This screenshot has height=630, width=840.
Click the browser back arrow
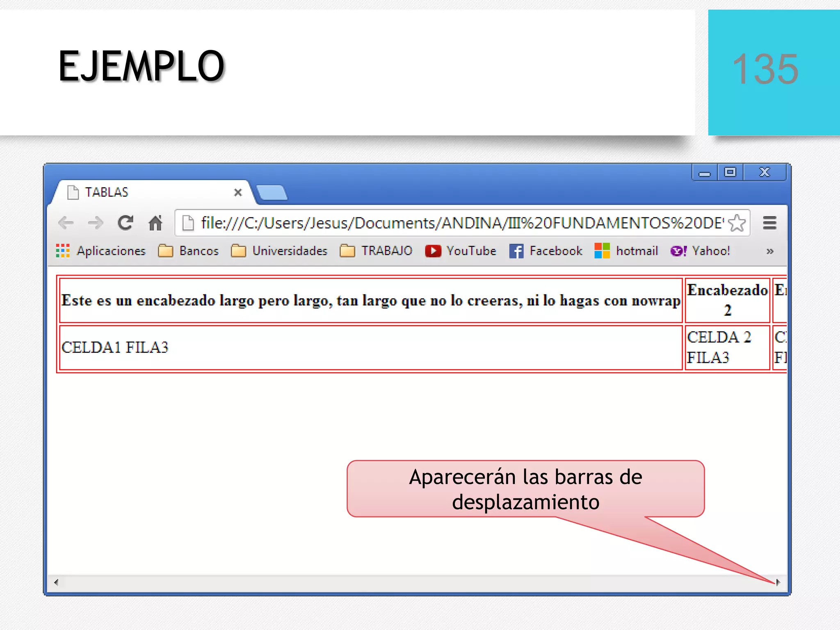66,223
